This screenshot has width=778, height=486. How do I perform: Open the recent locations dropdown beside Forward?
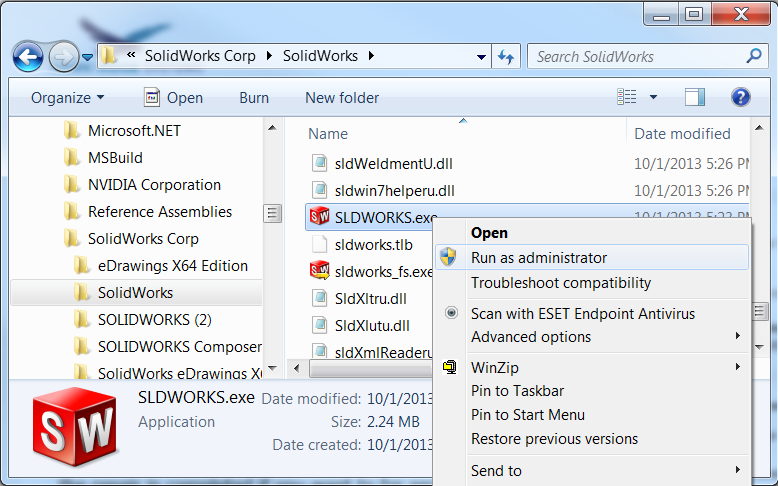coord(87,58)
